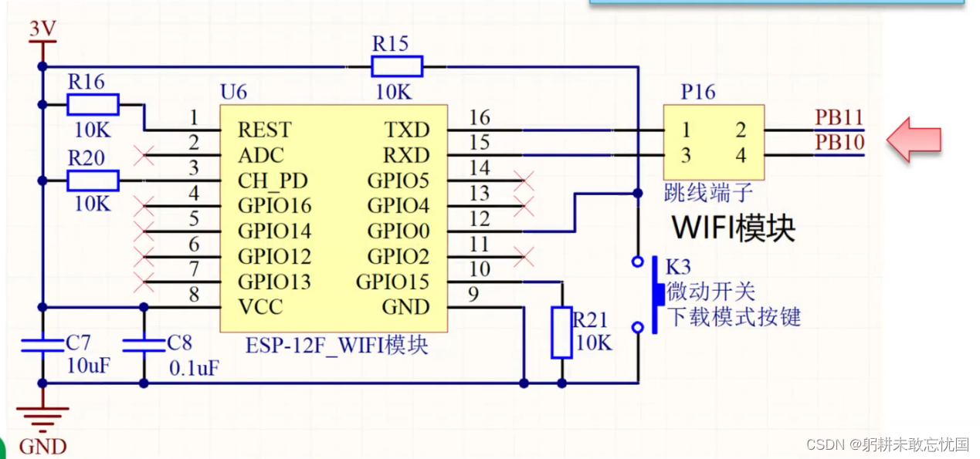This screenshot has width=980, height=459.
Task: Click the no-connect cross on GPIO5 pin
Action: click(x=524, y=181)
